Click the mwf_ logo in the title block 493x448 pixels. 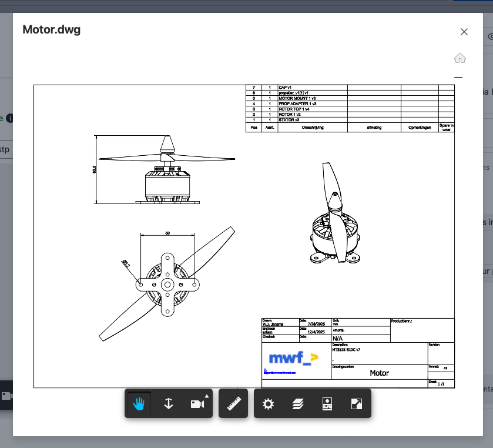[293, 357]
